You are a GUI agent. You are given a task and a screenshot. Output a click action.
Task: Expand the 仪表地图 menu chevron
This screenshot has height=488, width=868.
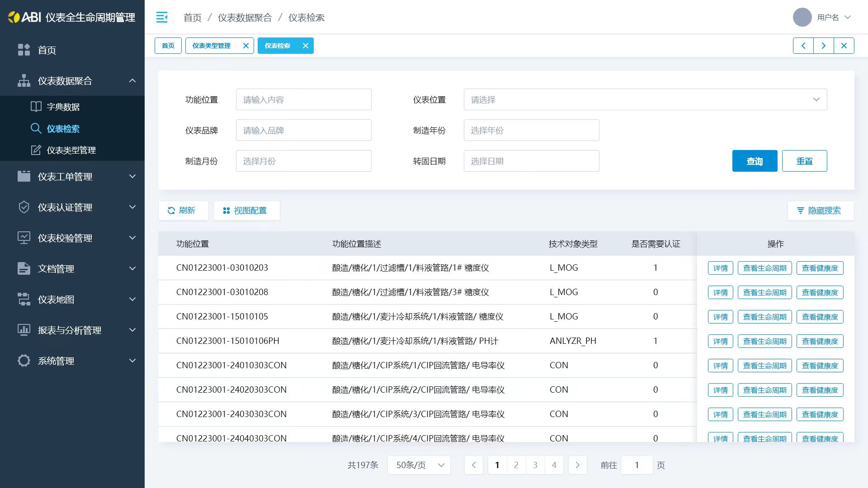pos(132,299)
